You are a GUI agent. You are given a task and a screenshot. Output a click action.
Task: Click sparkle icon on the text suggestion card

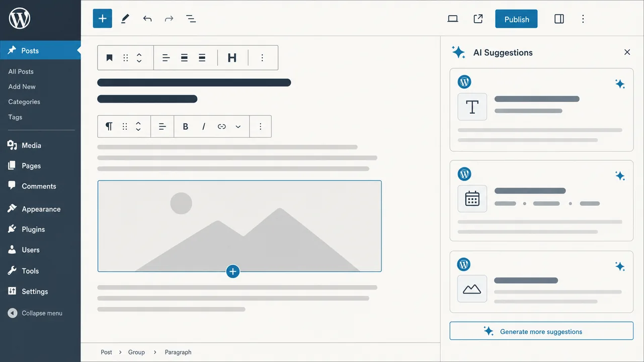tap(620, 84)
